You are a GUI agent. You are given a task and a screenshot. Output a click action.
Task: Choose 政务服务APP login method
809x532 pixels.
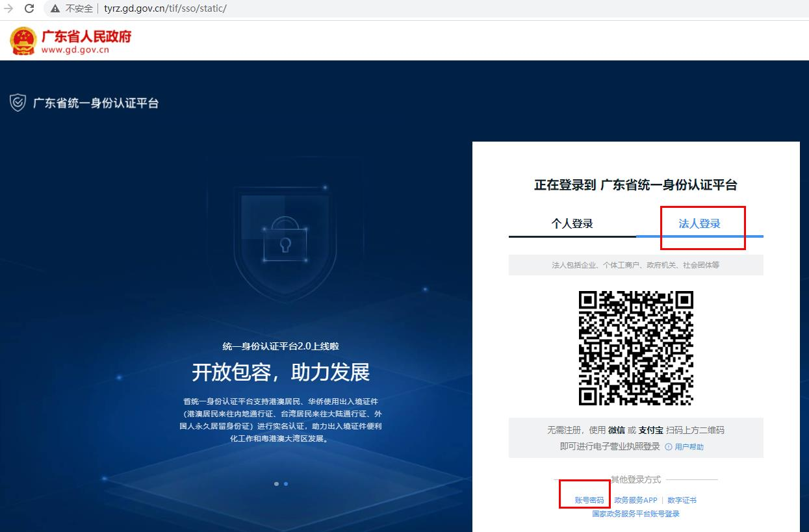tap(636, 500)
